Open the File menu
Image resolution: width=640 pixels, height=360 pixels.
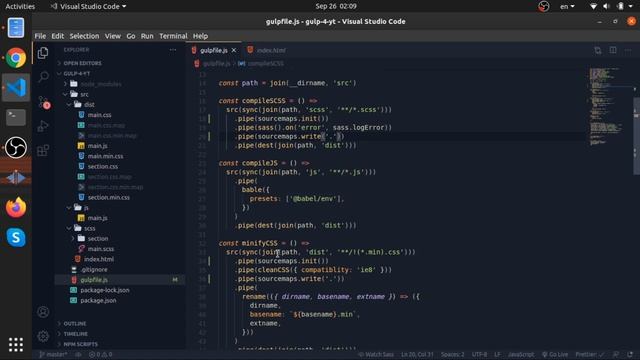point(40,36)
